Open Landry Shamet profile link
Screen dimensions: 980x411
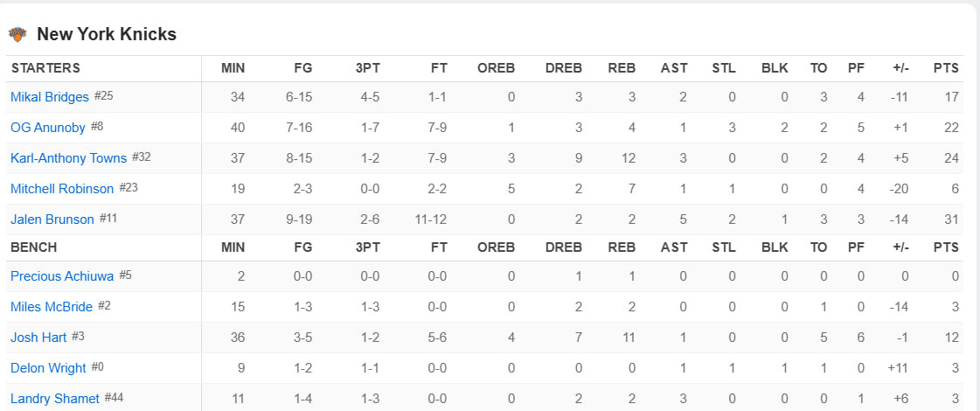[x=55, y=399]
